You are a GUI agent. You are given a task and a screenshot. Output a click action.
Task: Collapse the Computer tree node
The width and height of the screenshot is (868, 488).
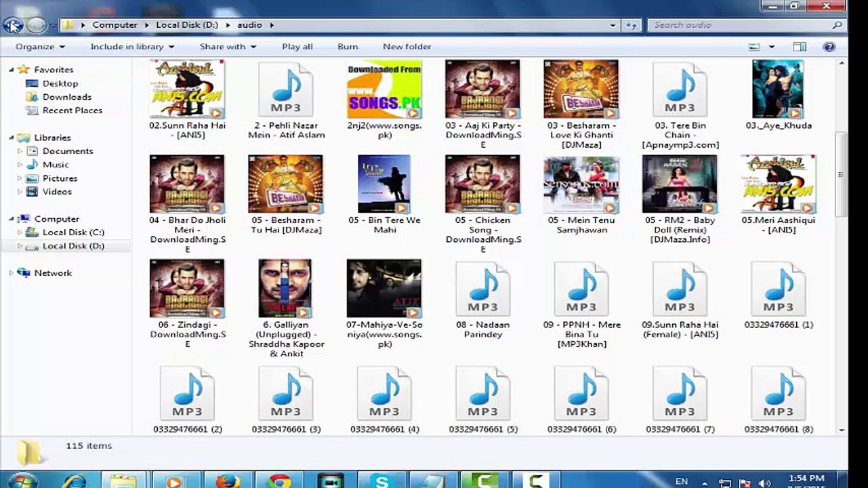(12, 219)
